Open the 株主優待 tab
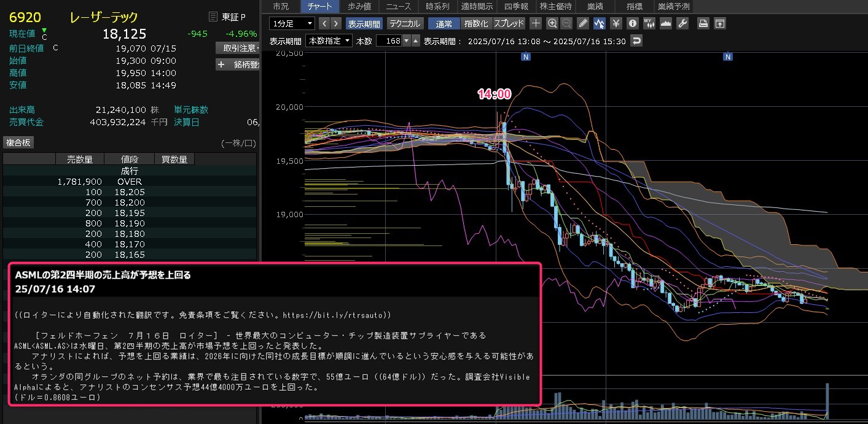 click(555, 7)
